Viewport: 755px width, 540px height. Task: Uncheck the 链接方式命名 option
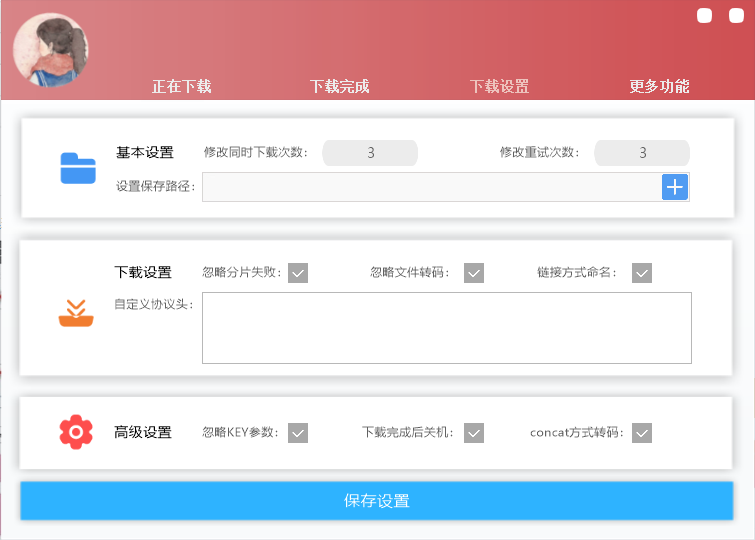pos(642,273)
